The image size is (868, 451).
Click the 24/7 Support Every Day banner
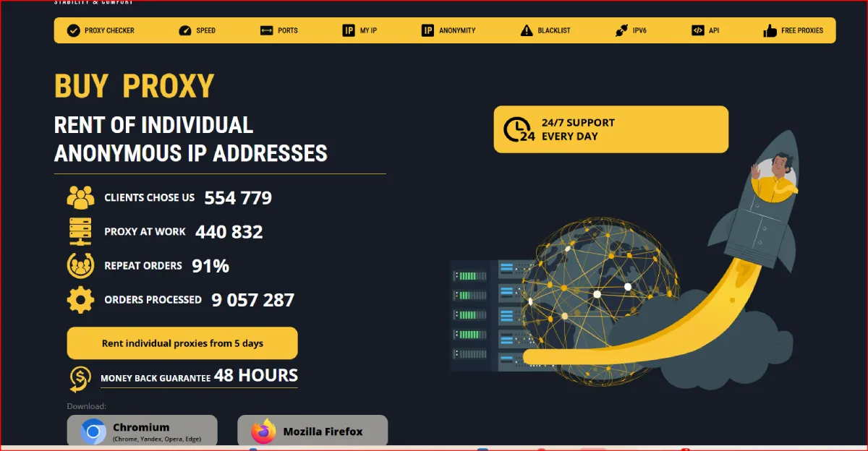611,129
